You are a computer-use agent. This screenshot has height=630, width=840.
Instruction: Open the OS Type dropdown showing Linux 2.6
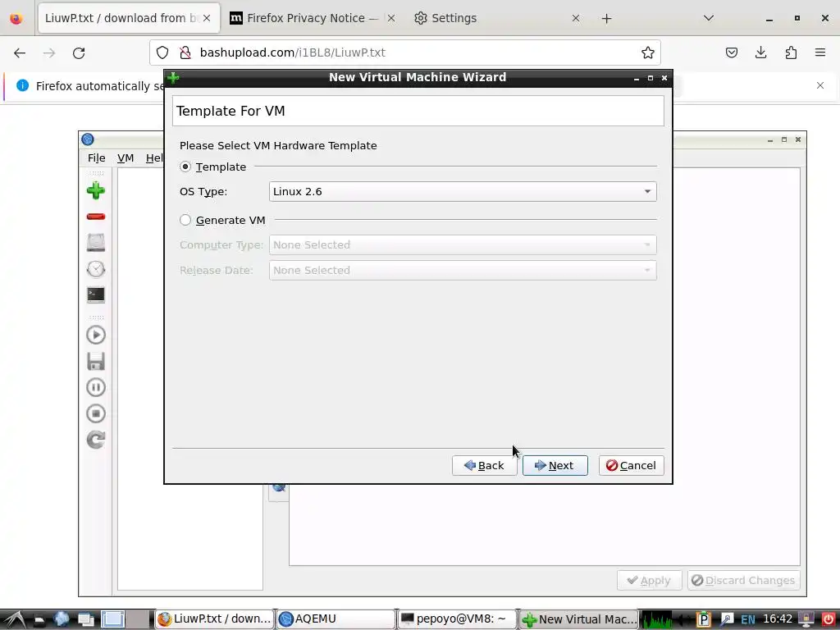point(463,191)
